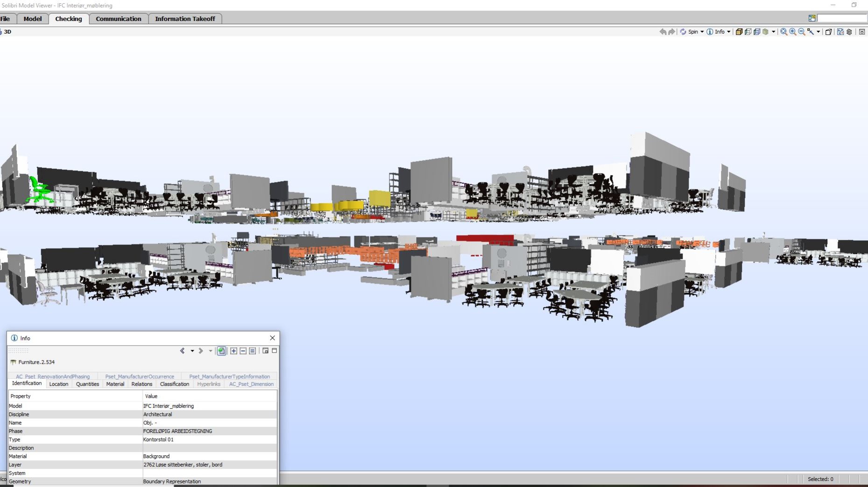The image size is (868, 487).
Task: Click the 'Selected: 0' status bar entry
Action: (820, 479)
